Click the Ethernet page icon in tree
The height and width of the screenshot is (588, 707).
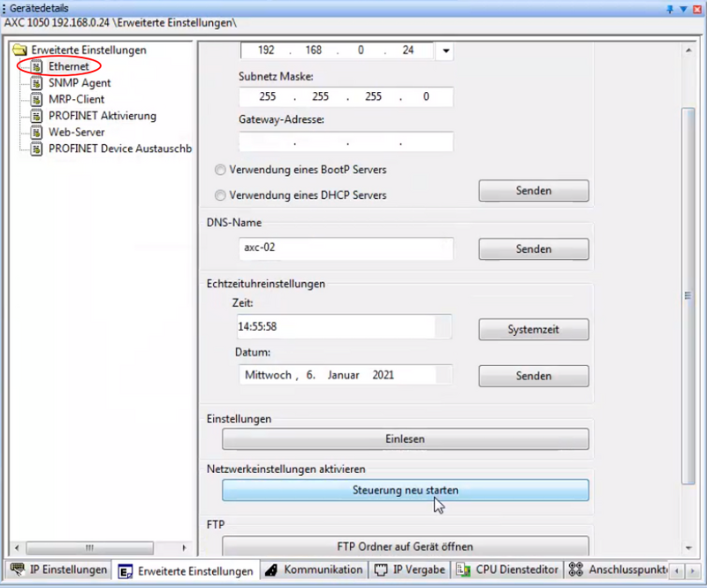(x=36, y=66)
